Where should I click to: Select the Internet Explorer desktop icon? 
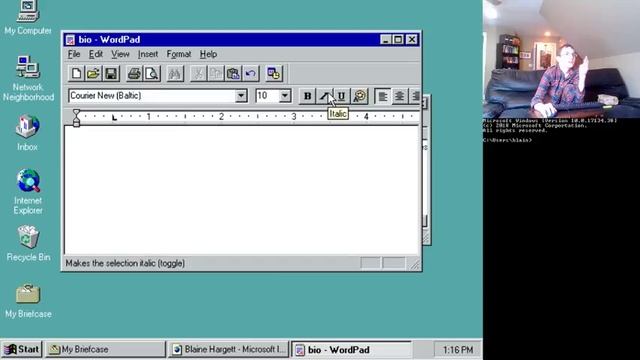pos(28,192)
